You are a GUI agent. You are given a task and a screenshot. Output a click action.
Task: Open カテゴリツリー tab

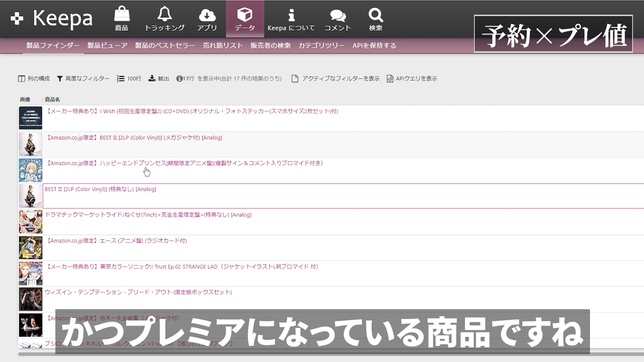(321, 46)
